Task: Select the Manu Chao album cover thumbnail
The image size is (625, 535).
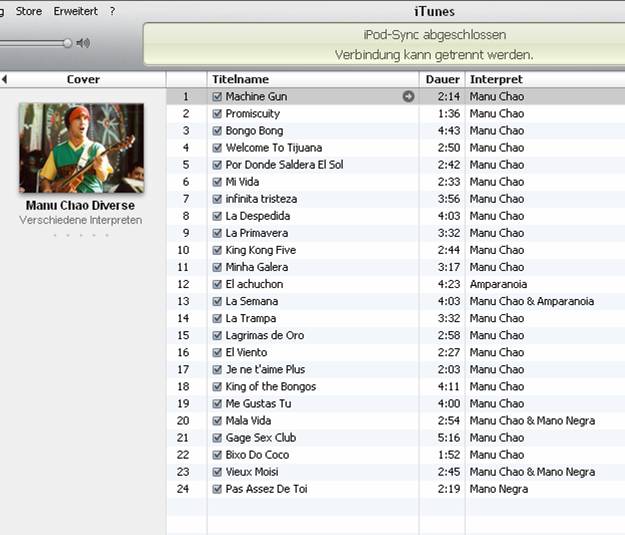Action: click(81, 148)
